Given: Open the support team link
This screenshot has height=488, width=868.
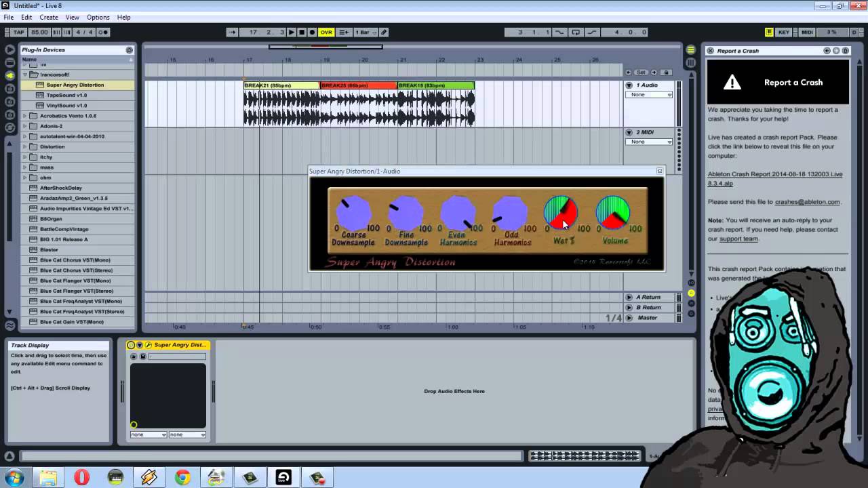Looking at the screenshot, I should (738, 239).
